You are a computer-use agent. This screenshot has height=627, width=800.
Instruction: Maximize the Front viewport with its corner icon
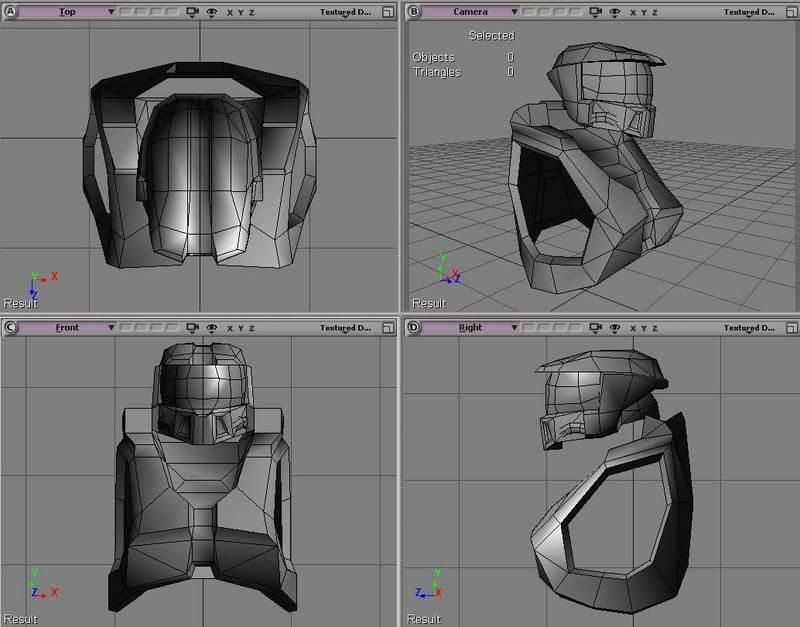pos(388,328)
